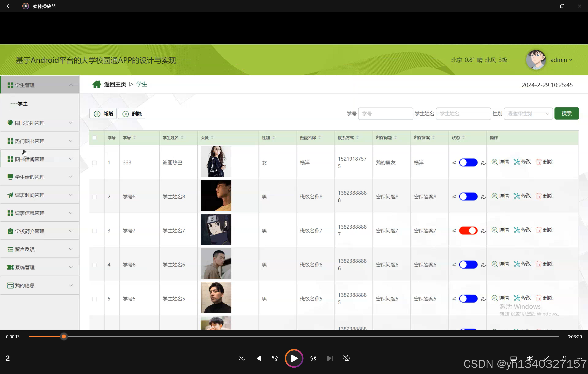588x374 pixels.
Task: Sort by the 学生姓名 column
Action: [x=182, y=137]
